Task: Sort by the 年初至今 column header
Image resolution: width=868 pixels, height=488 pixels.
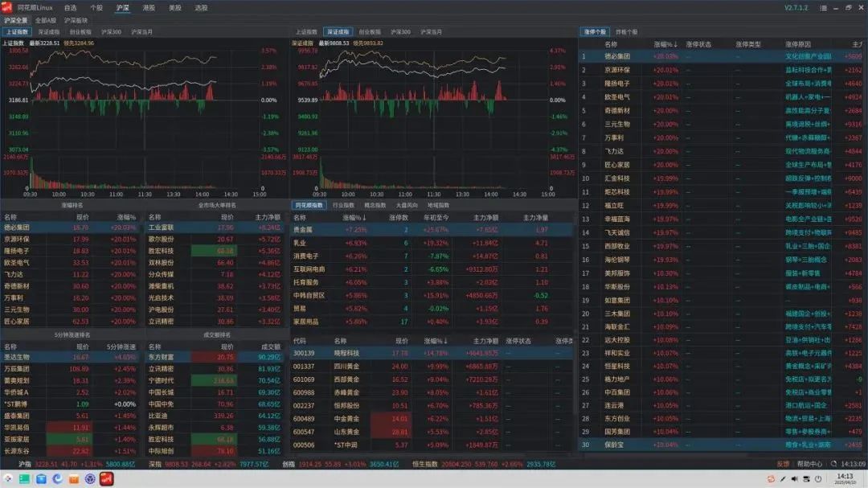Action: [436, 218]
